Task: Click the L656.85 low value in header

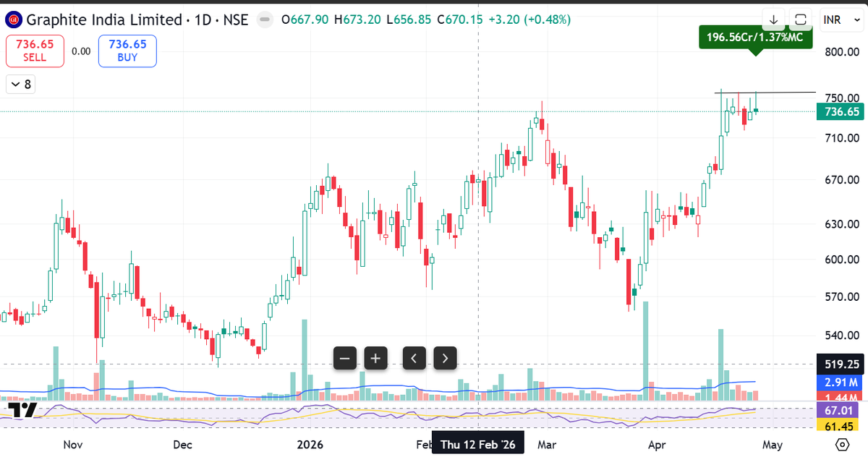Action: pos(409,20)
